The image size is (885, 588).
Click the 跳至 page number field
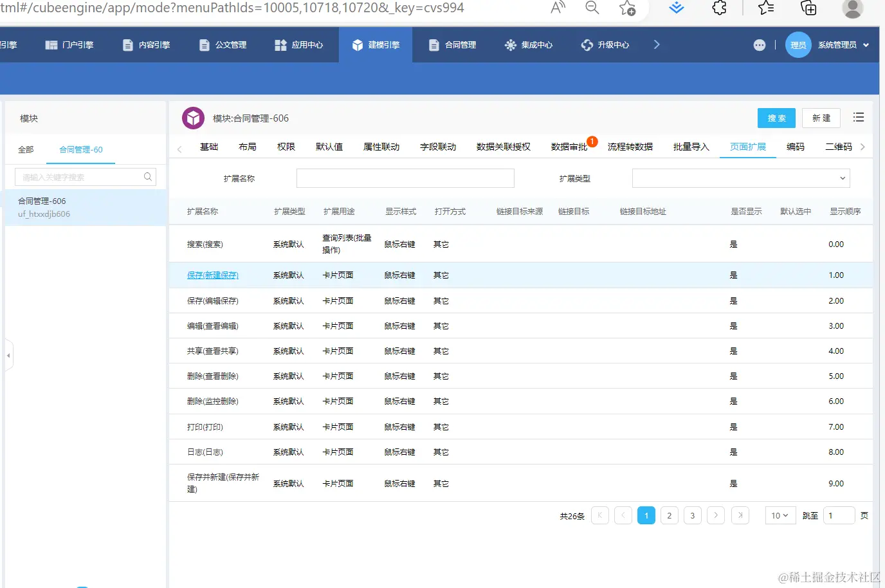[839, 515]
